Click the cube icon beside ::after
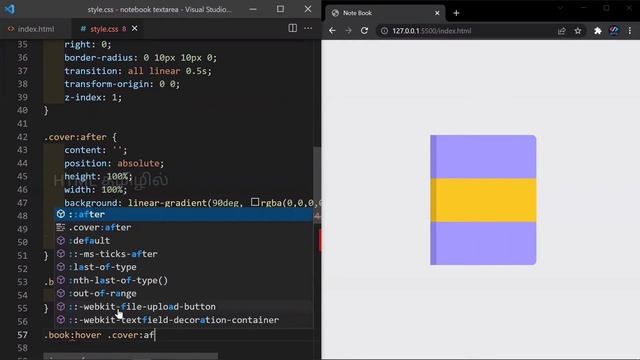The height and width of the screenshot is (360, 640). 61,214
